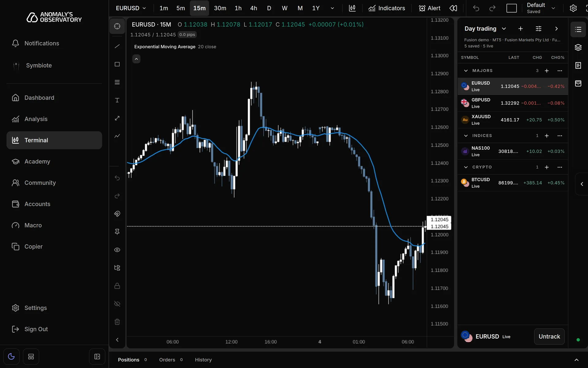Create an Alert
Image resolution: width=588 pixels, height=368 pixels.
tap(429, 8)
